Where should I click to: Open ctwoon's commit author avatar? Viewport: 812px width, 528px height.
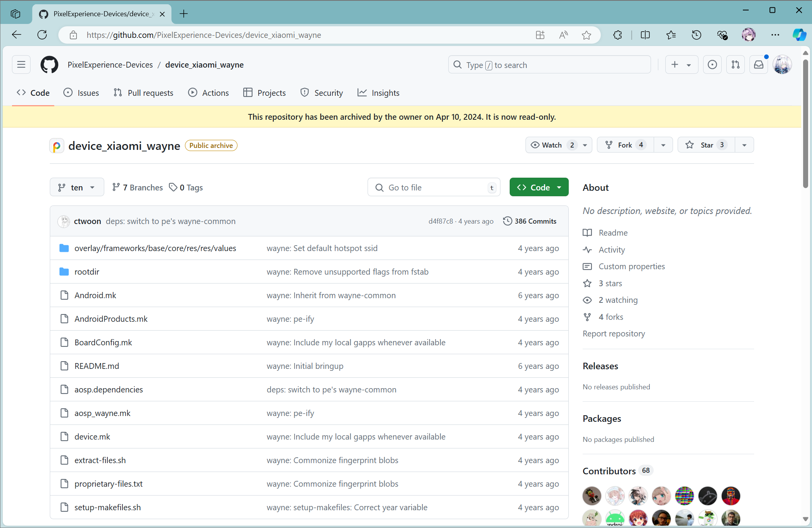[x=64, y=221]
